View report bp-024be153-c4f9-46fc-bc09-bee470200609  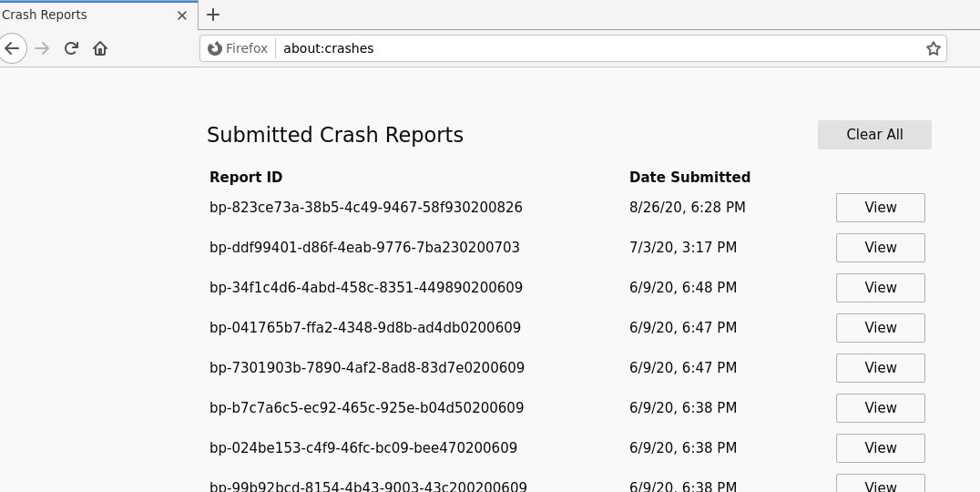click(x=880, y=448)
